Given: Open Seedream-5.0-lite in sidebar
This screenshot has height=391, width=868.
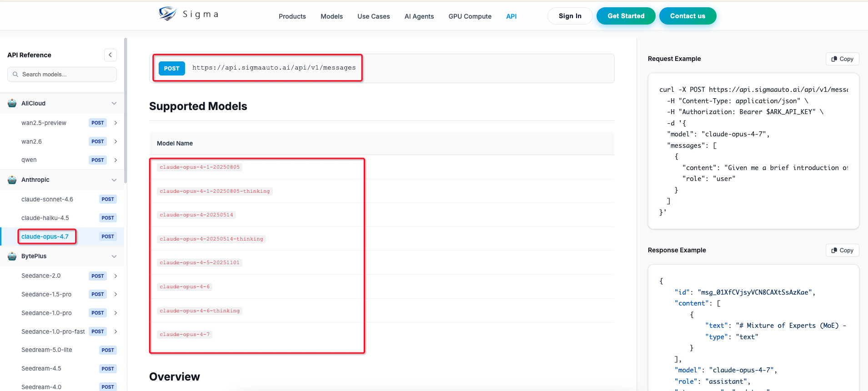Looking at the screenshot, I should point(47,350).
